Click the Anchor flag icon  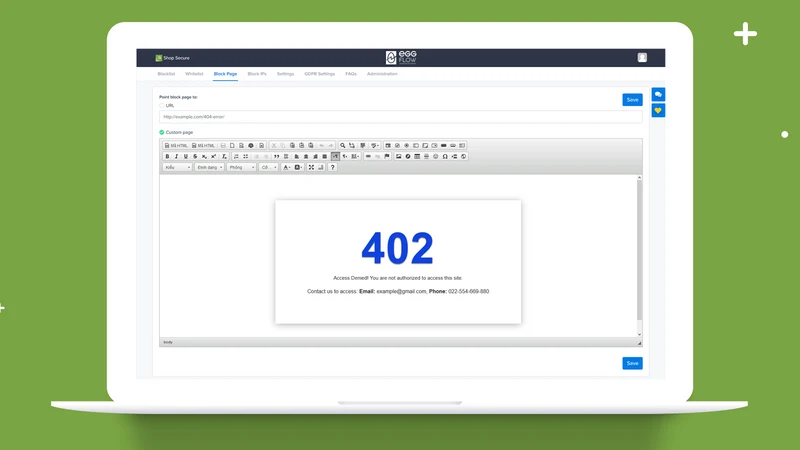[387, 157]
